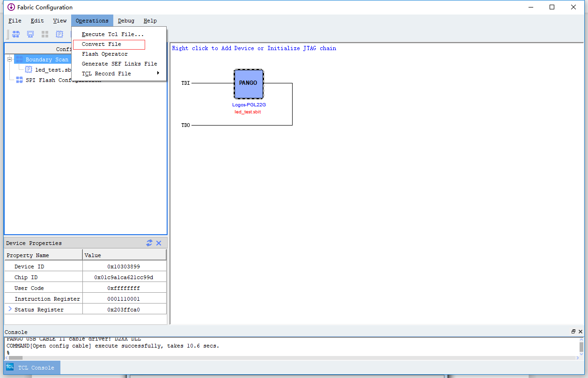This screenshot has width=588, height=378.
Task: Click the TDO label in the JTAG chain
Action: tap(186, 126)
